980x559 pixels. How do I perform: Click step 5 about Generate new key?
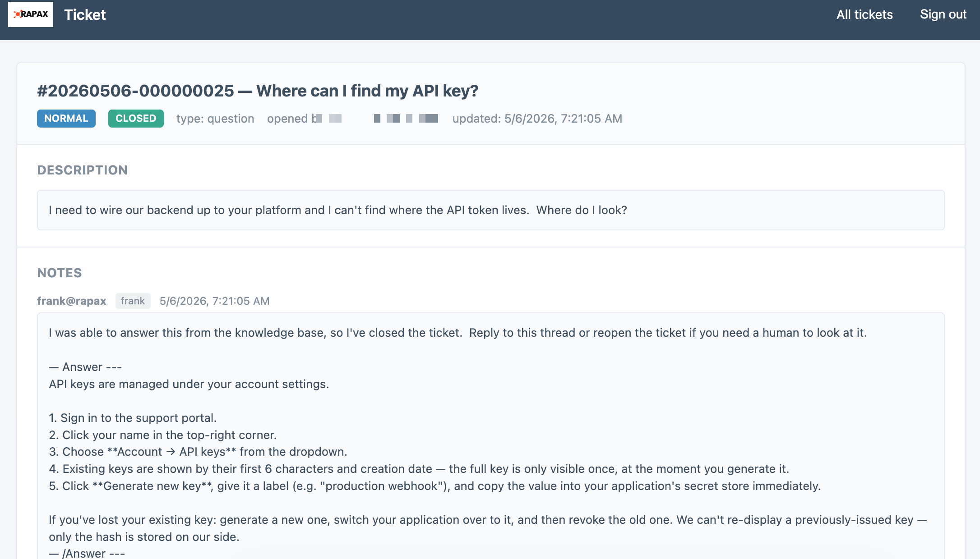(435, 486)
